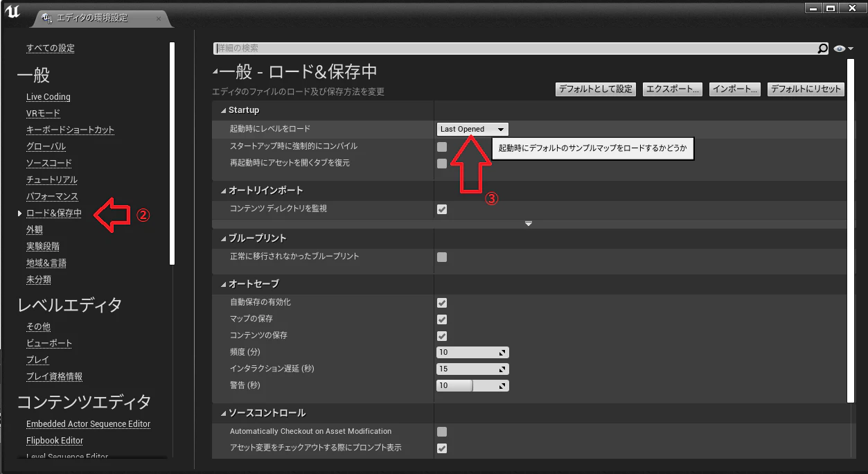This screenshot has height=474, width=868.
Task: Open 地域&言語 settings
Action: [46, 263]
